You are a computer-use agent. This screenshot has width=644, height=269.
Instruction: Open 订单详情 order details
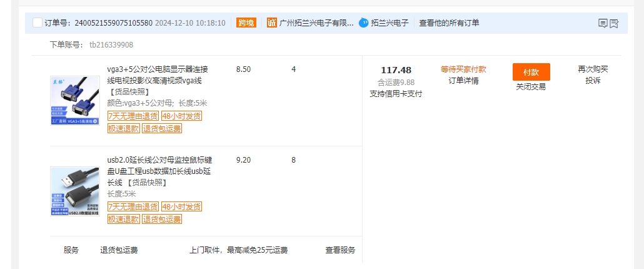click(x=463, y=81)
